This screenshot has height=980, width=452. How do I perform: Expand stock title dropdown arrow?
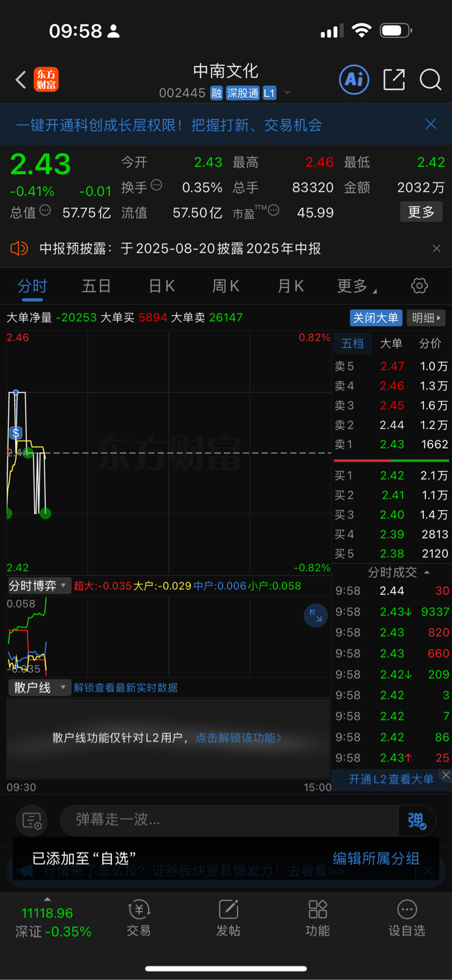tap(287, 93)
